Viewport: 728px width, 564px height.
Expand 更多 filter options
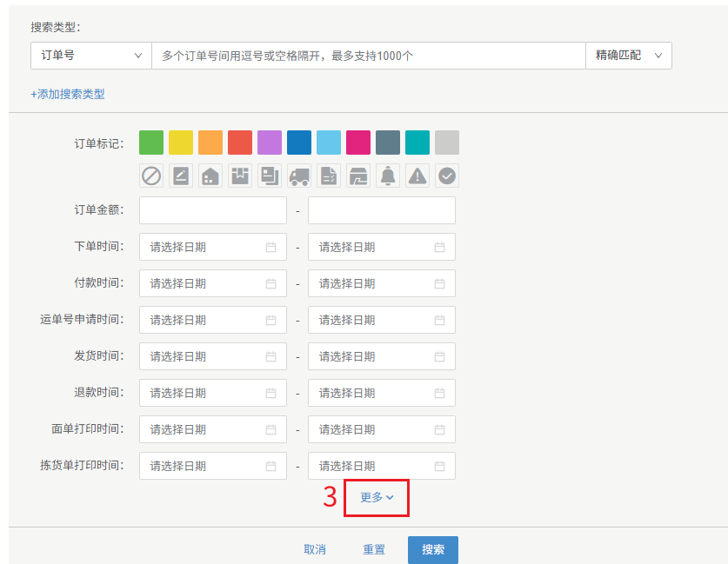coord(377,497)
